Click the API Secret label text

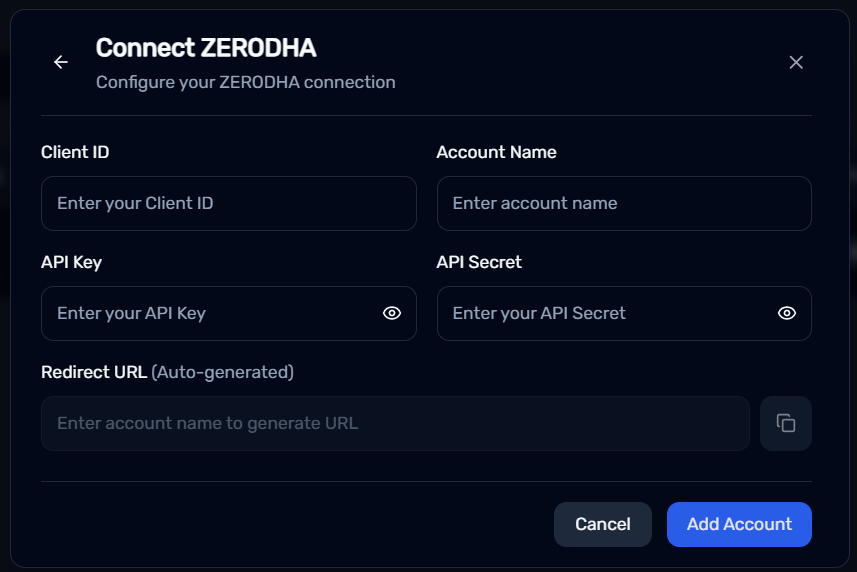click(x=479, y=262)
